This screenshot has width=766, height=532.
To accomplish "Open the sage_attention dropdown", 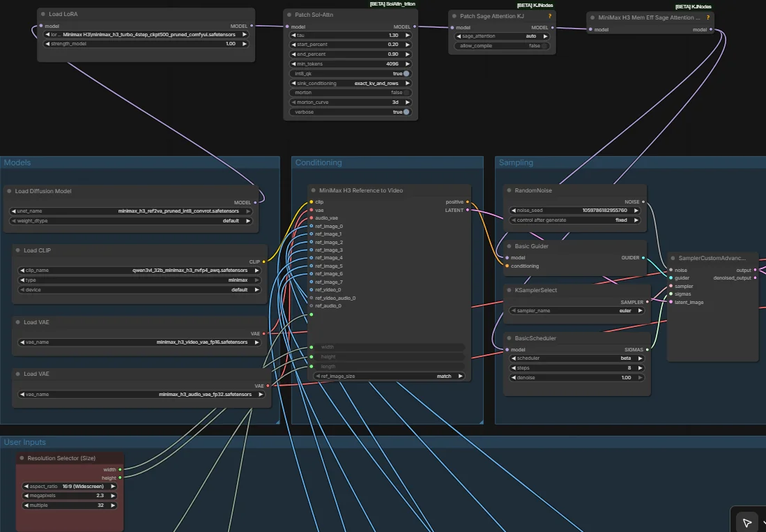I will 502,36.
